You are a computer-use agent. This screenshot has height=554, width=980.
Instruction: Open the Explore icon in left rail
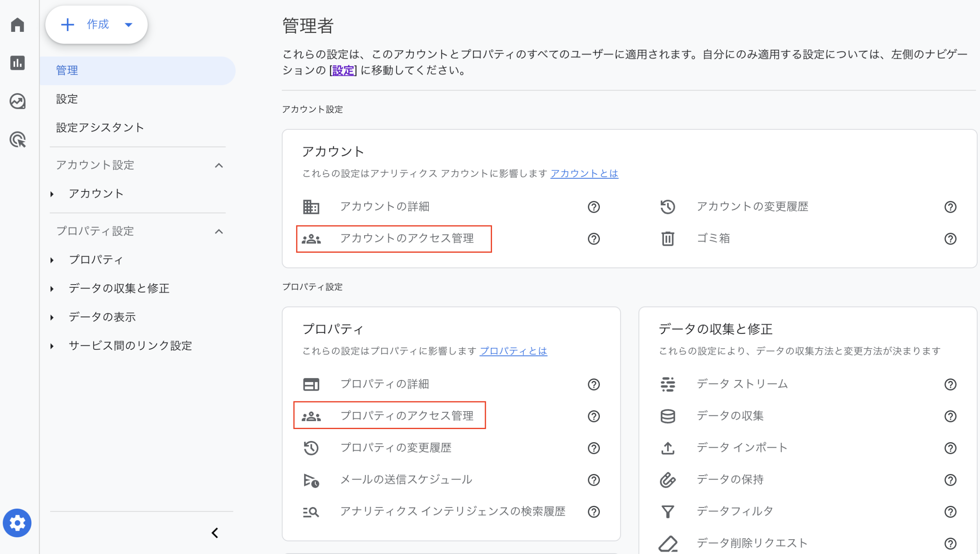click(x=18, y=101)
